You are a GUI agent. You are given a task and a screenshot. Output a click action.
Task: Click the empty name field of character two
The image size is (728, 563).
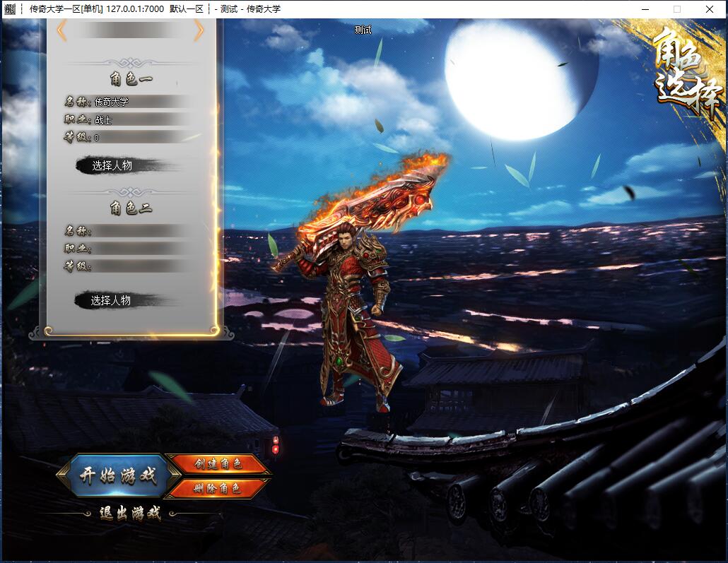[141, 231]
